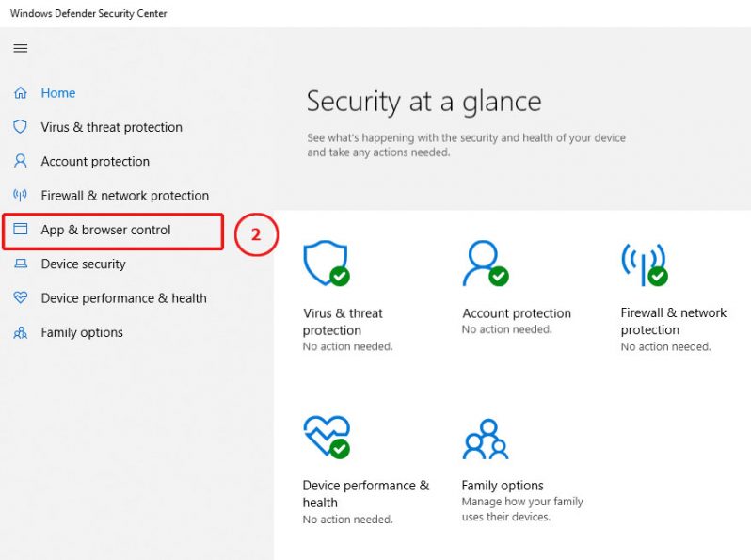Viewport: 751px width, 560px height.
Task: Open the large Virus & threat protection shield tile
Action: coord(326,264)
